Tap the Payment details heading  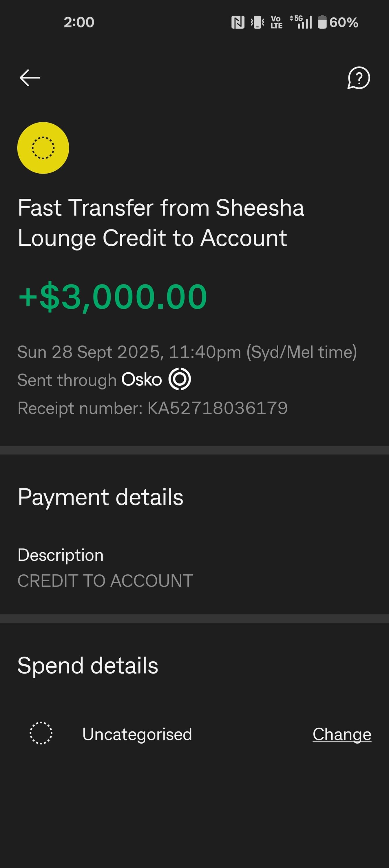click(101, 497)
